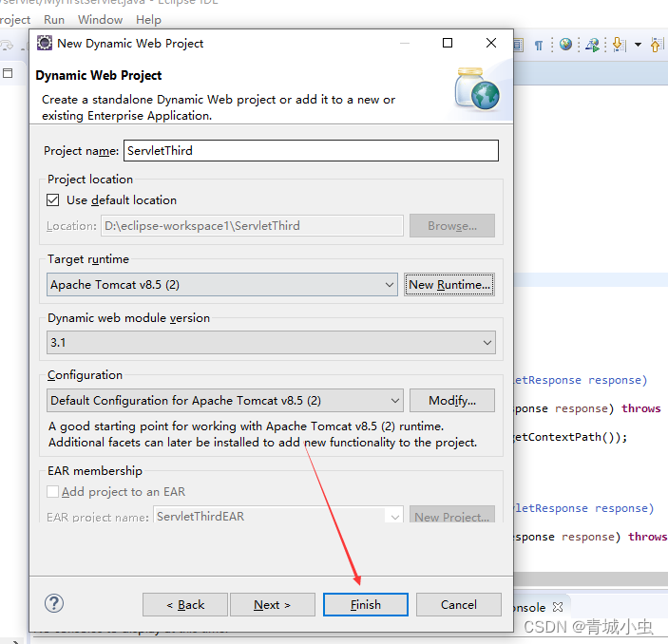Open the Target runtime Apache Tomcat combo box
Screen dimensions: 668x644
(x=222, y=285)
